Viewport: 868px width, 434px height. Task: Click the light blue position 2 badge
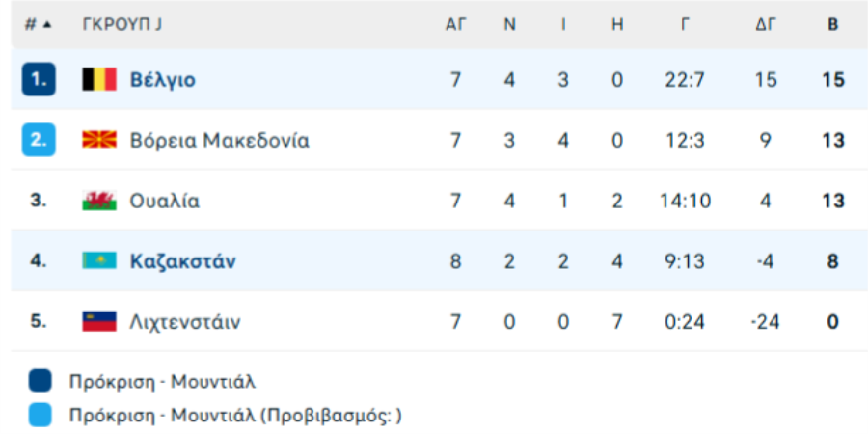tap(39, 141)
